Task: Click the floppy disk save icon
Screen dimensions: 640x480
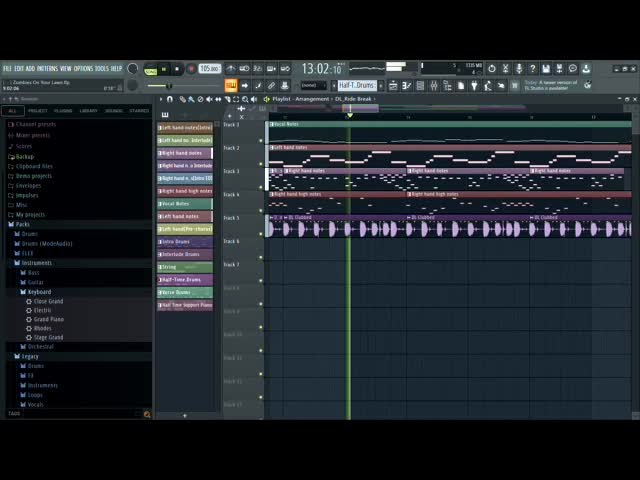Action: click(546, 69)
